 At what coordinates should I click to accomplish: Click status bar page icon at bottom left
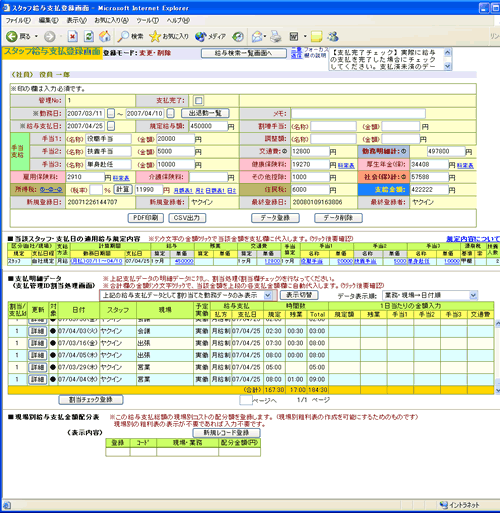point(7,505)
